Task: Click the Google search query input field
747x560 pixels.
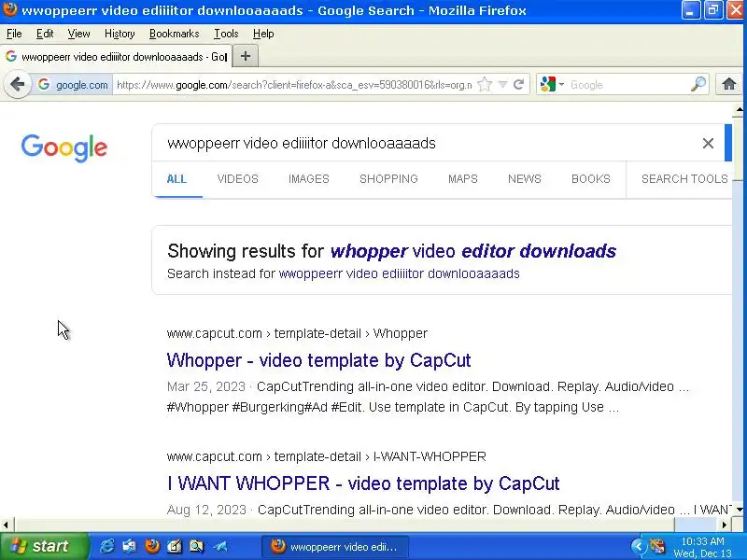Action: (x=429, y=143)
